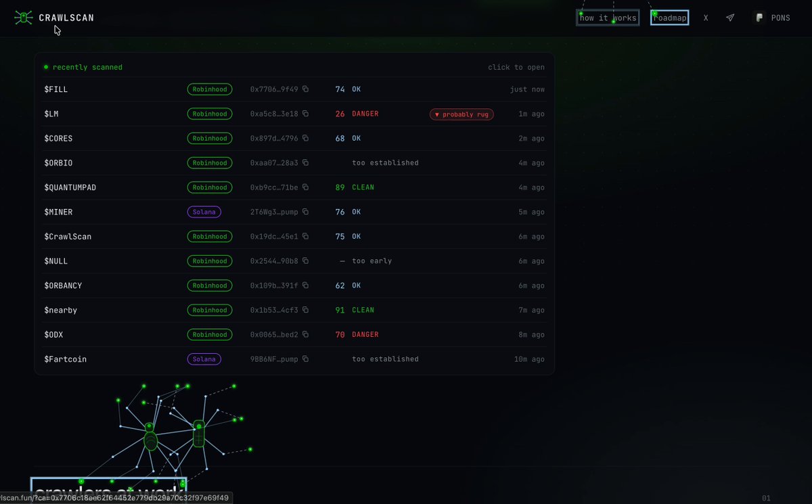This screenshot has height=504, width=812.
Task: Copy the $FILL contract address
Action: click(305, 89)
